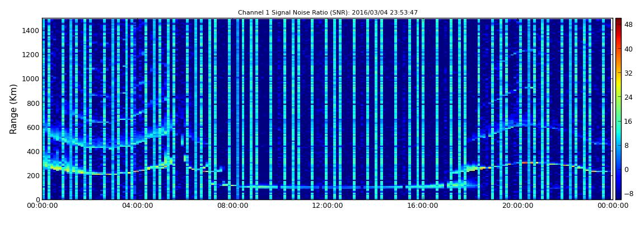Click the 08:00:00 time axis label

pyautogui.click(x=232, y=206)
